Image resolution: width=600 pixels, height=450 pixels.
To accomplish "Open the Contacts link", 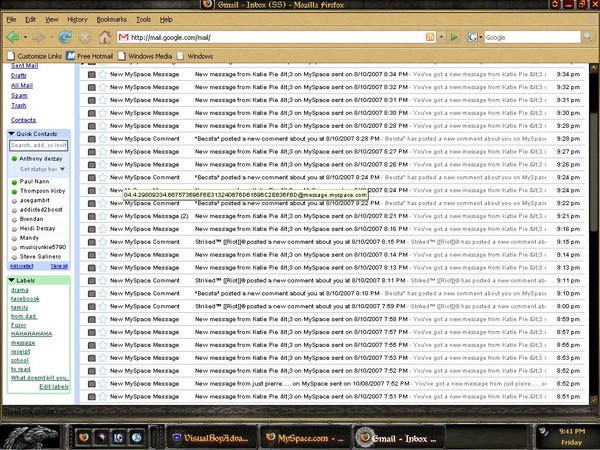I will click(23, 120).
